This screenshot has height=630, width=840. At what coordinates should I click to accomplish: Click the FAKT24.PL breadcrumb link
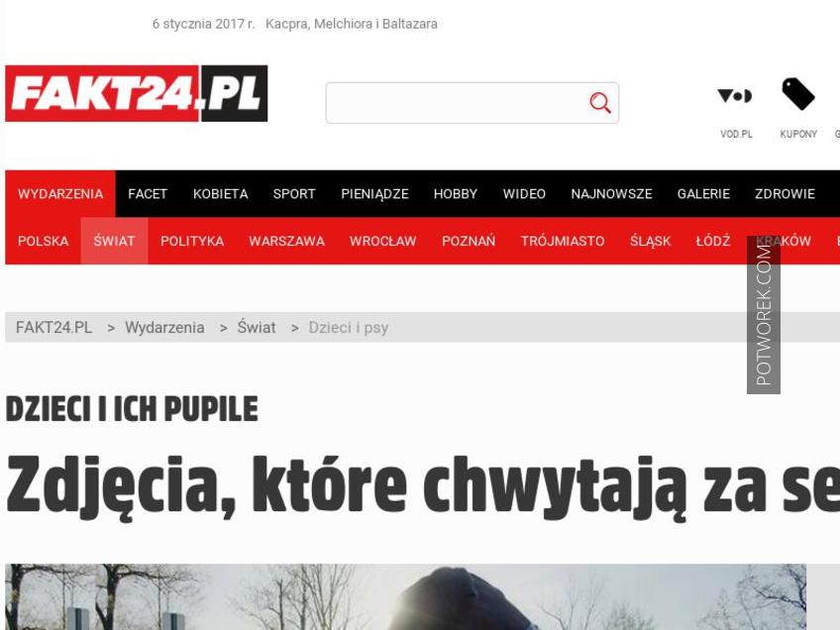pos(53,327)
